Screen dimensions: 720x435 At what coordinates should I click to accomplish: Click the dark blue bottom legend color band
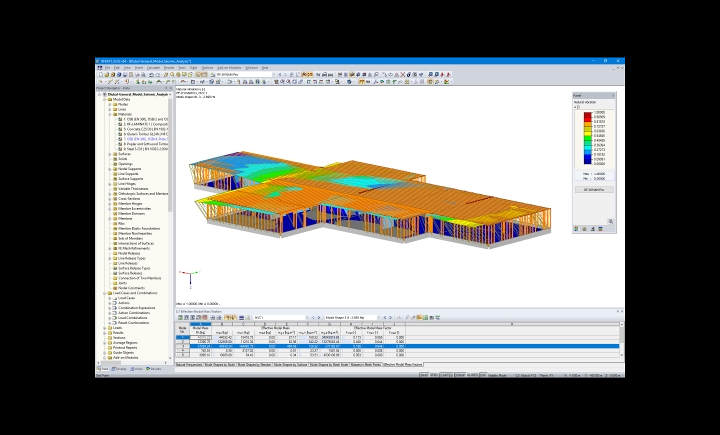[588, 161]
